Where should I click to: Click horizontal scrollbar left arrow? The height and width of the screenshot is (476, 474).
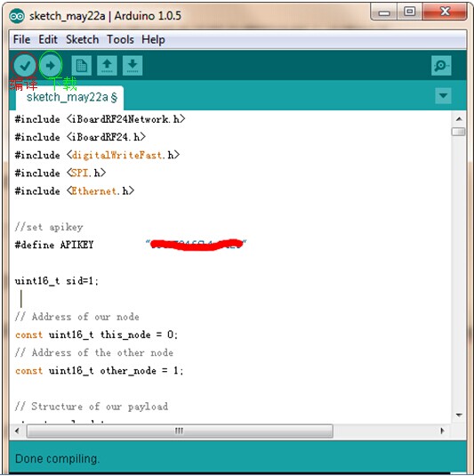click(17, 431)
